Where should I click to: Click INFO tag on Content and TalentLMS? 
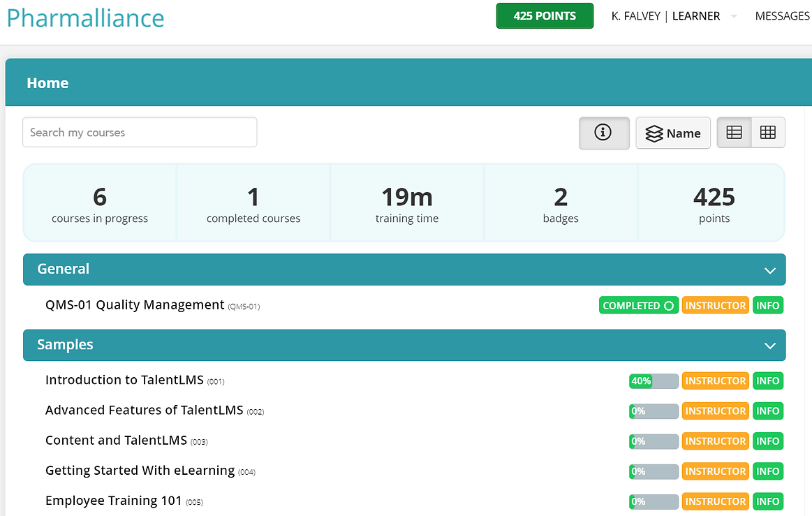click(x=767, y=441)
